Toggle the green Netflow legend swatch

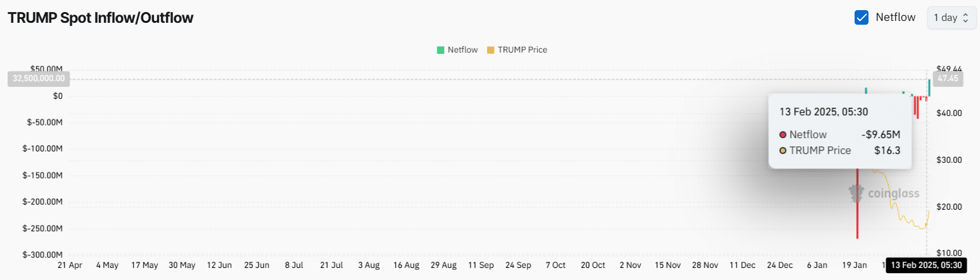tap(440, 49)
